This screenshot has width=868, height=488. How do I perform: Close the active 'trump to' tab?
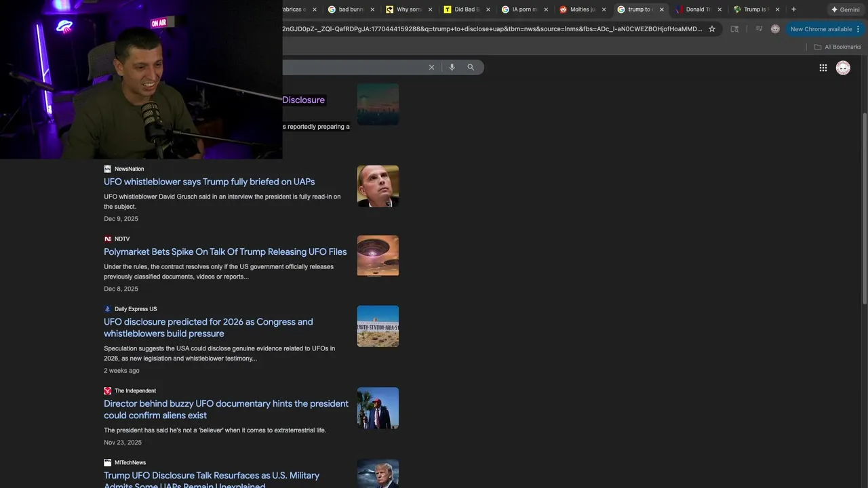(x=662, y=9)
